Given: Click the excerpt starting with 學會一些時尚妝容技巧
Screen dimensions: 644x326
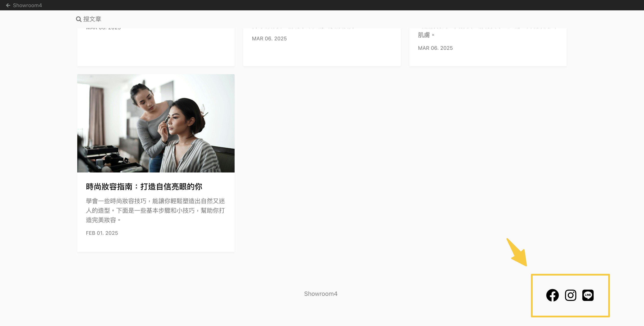Looking at the screenshot, I should [155, 210].
